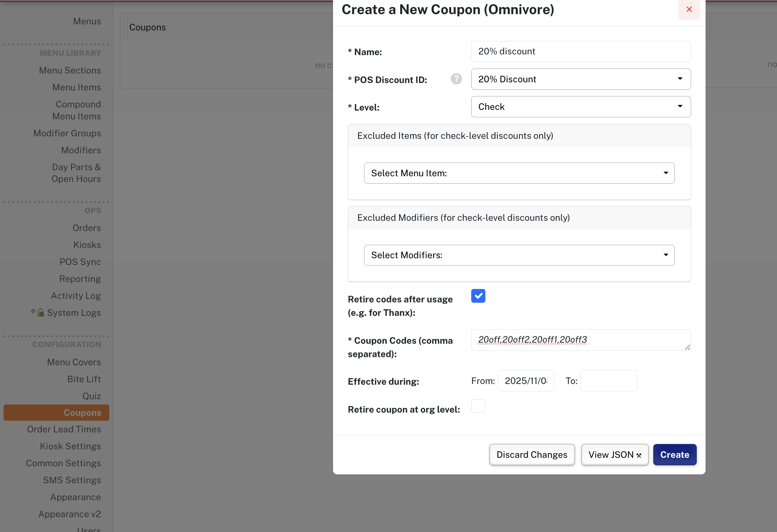Open Day Parts & Open Hours

[x=76, y=173]
